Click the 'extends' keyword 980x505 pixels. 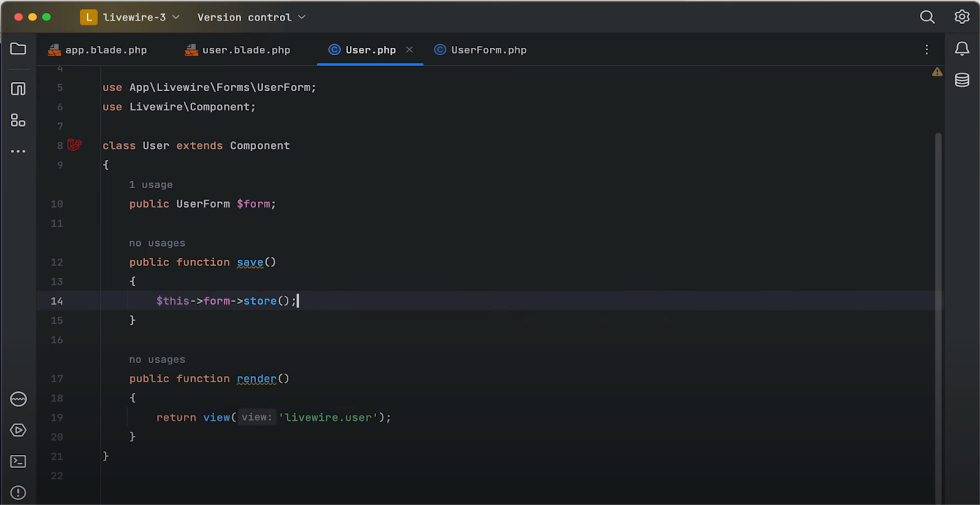(x=200, y=146)
